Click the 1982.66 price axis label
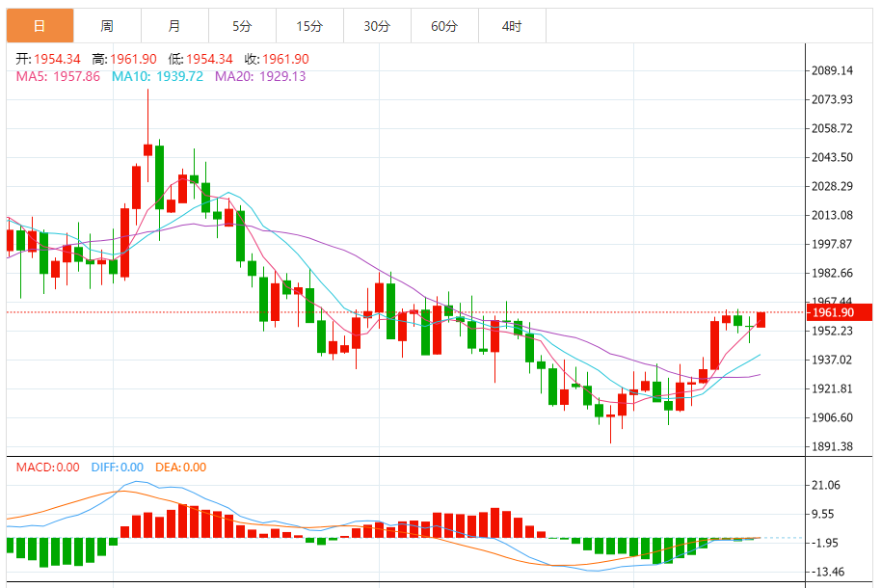 [832, 273]
